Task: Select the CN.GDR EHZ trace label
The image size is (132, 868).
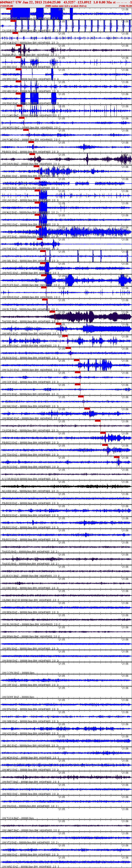Action: point(30,31)
